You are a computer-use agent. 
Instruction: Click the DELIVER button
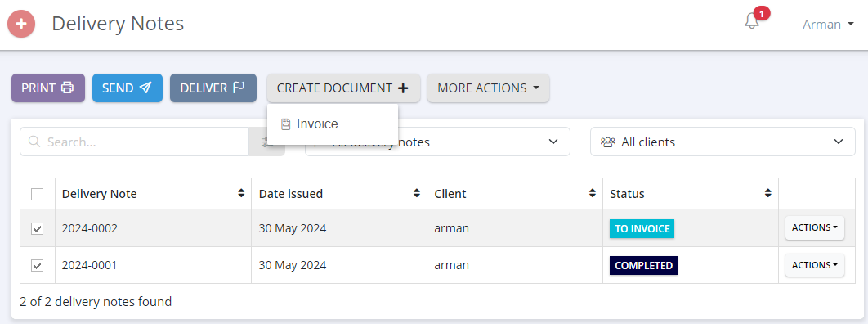coord(213,88)
